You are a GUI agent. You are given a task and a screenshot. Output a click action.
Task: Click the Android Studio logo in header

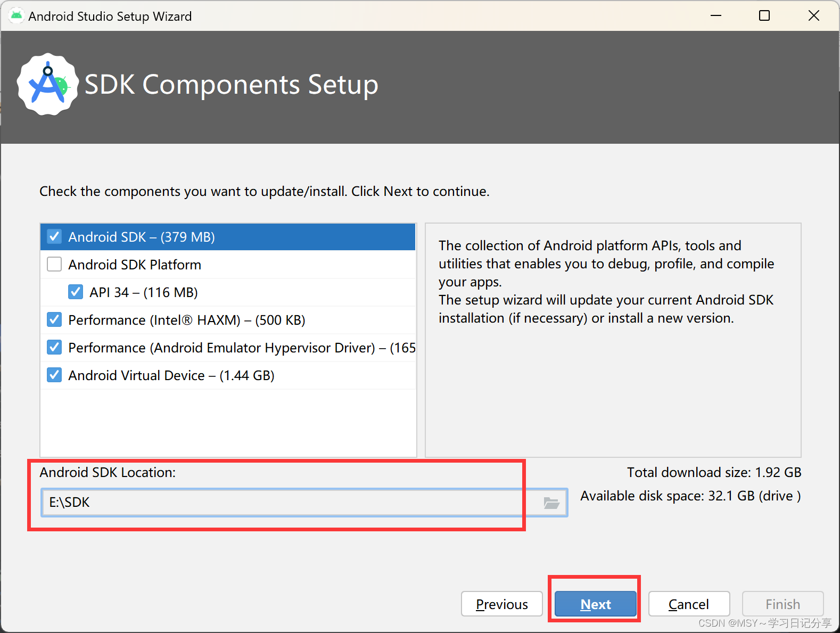coord(48,84)
